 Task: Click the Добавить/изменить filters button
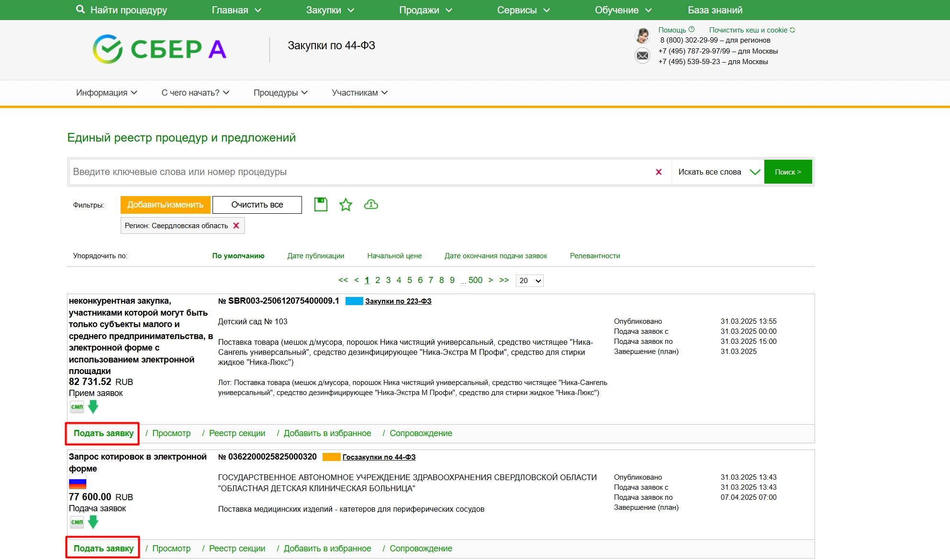(165, 205)
